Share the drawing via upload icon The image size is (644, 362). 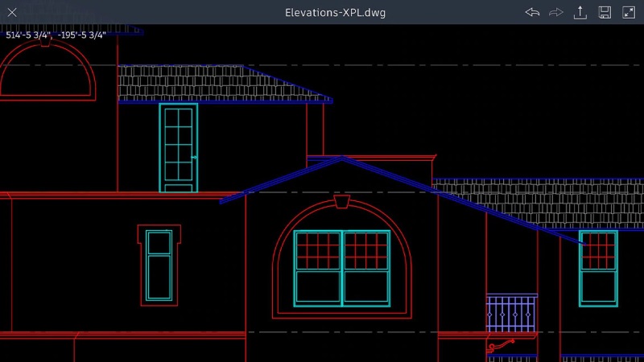point(580,12)
